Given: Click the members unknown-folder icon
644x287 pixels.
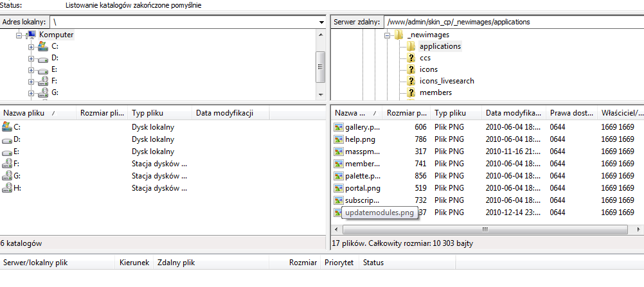Looking at the screenshot, I should 411,92.
